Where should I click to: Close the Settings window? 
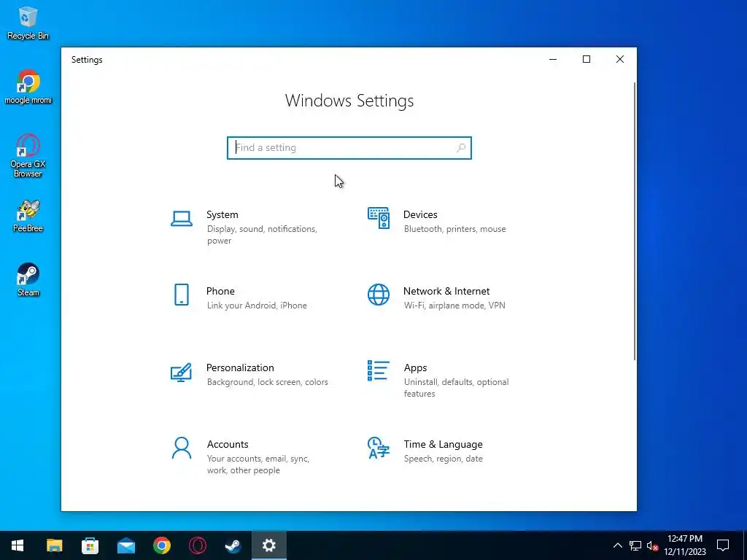coord(620,60)
